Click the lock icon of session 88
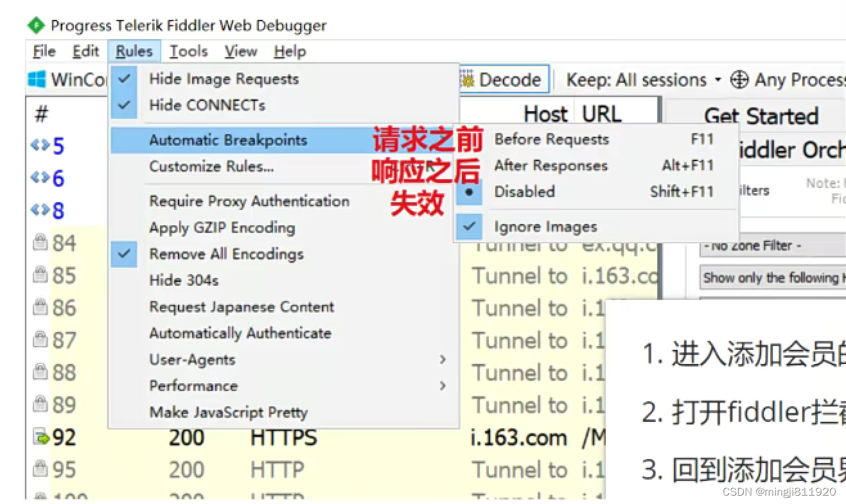Image resolution: width=846 pixels, height=504 pixels. point(40,372)
